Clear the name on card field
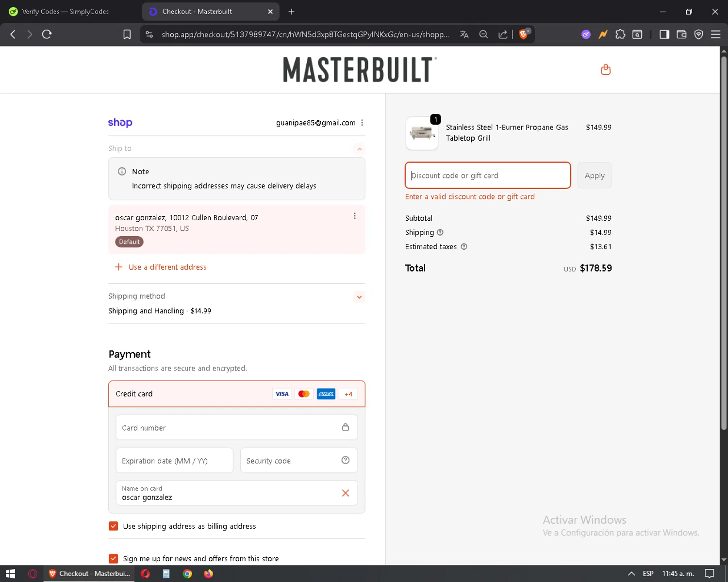 (x=346, y=493)
